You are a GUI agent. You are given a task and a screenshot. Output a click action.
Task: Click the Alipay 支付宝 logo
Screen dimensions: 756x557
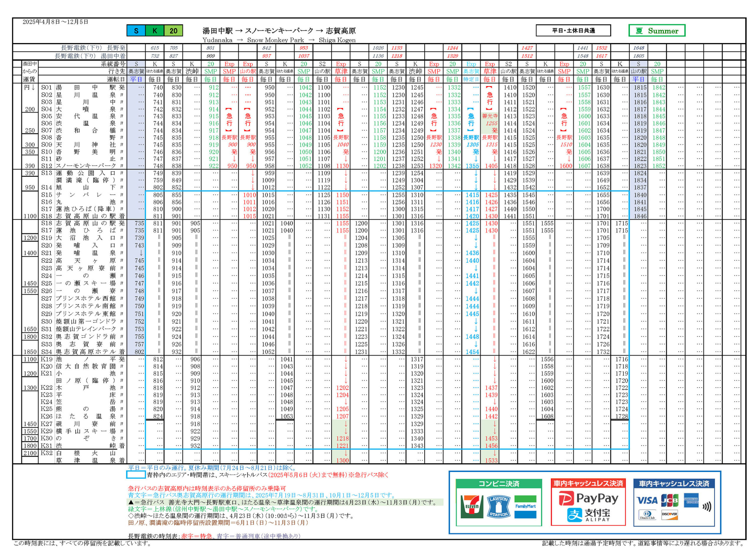coord(588,514)
